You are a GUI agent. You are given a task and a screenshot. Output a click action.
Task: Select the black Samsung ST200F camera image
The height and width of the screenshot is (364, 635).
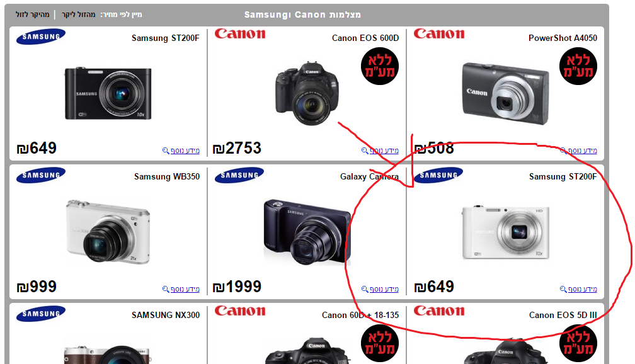108,94
